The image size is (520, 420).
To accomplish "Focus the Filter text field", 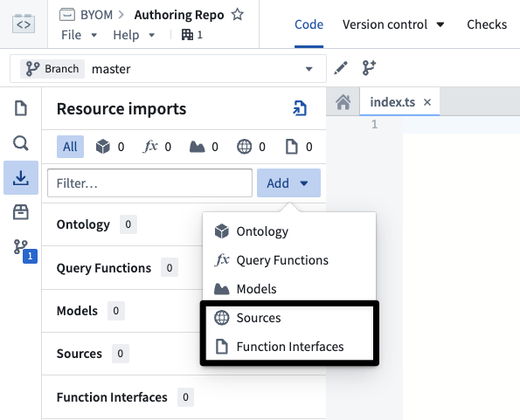I will click(149, 183).
